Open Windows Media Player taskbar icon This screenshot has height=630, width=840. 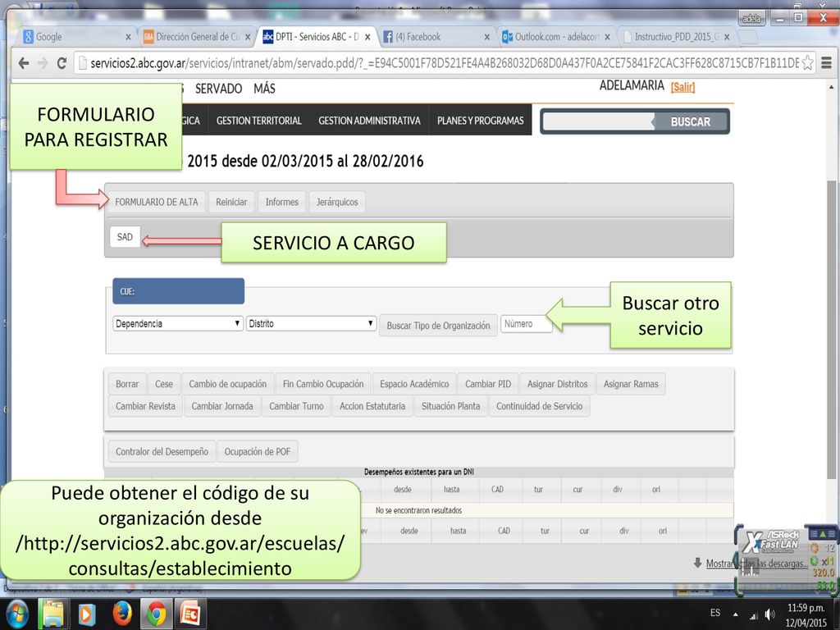coord(87,614)
